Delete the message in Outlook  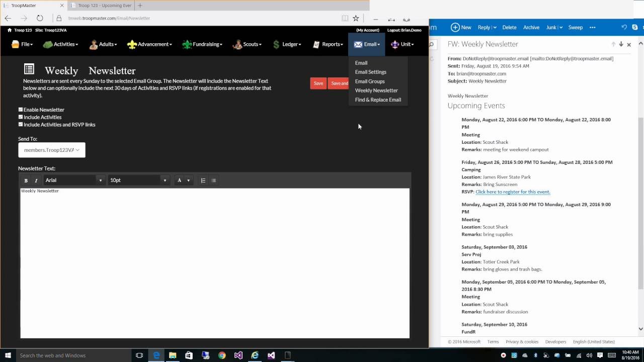509,27
